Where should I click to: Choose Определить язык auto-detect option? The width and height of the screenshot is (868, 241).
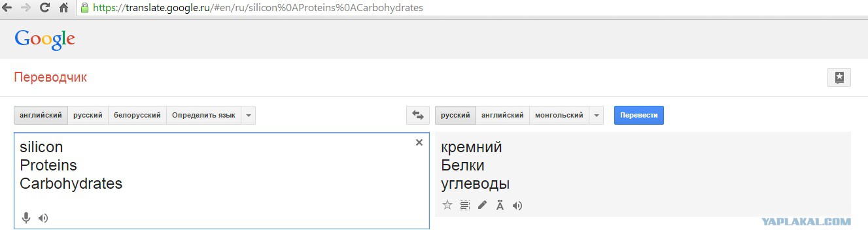click(x=203, y=115)
